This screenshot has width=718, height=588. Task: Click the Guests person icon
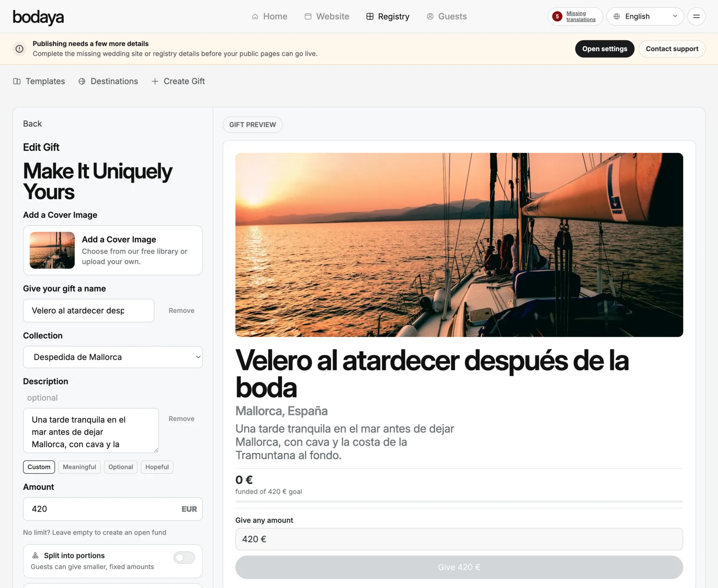click(x=430, y=16)
